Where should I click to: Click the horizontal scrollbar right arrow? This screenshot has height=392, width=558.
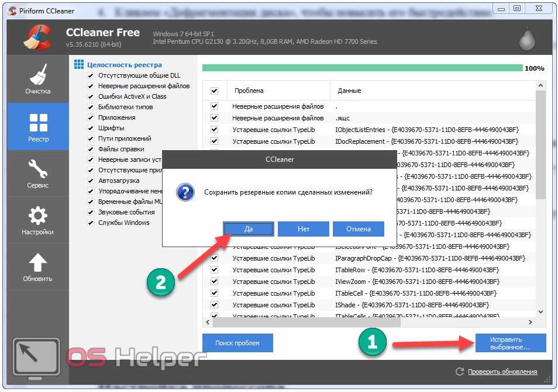(531, 322)
